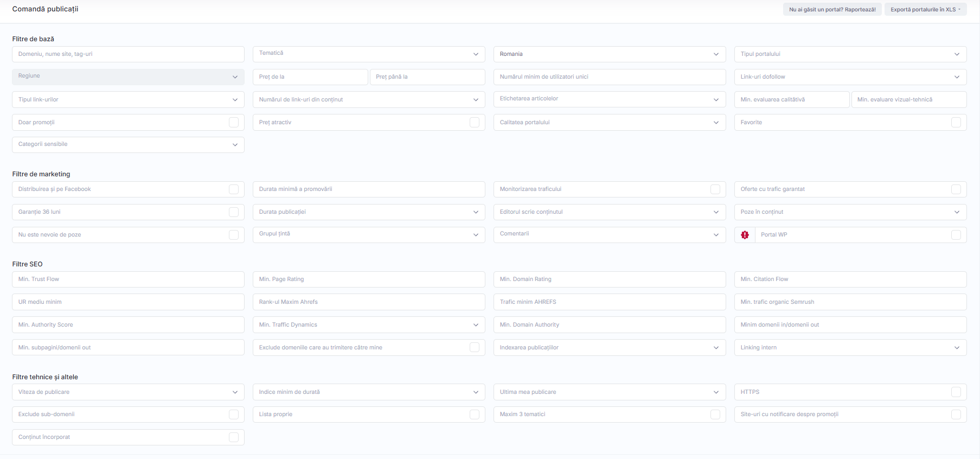Click Rank-ul Maxim Ahrefs input
980x459 pixels.
click(x=369, y=302)
